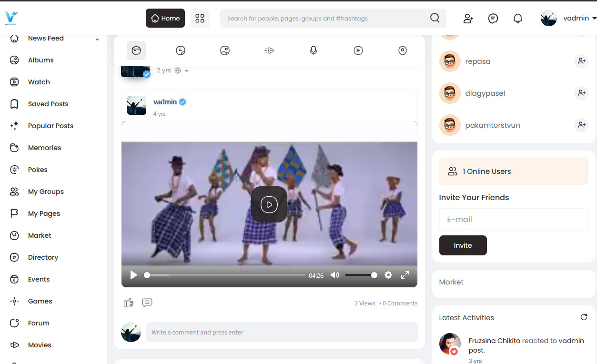Click the 4 yrs post timestamp

click(159, 114)
